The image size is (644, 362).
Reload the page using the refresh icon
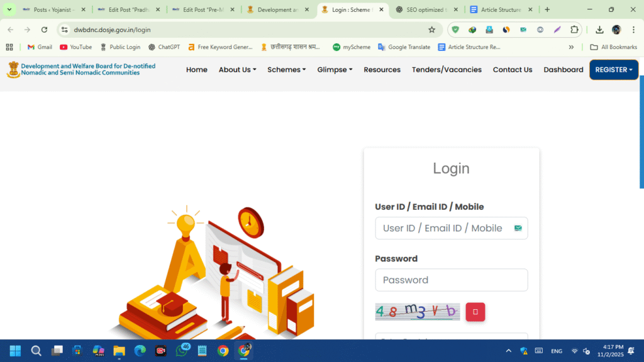(x=44, y=30)
